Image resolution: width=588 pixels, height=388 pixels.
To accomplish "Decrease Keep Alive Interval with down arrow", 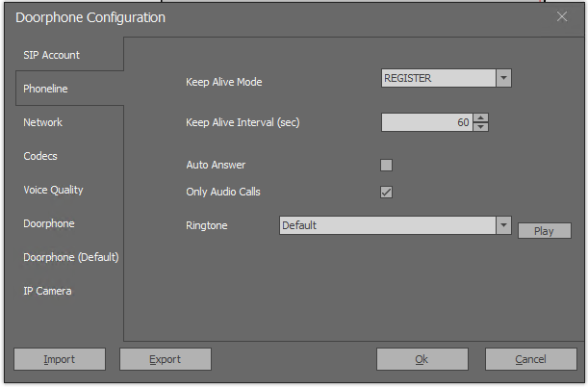I will pyautogui.click(x=480, y=127).
